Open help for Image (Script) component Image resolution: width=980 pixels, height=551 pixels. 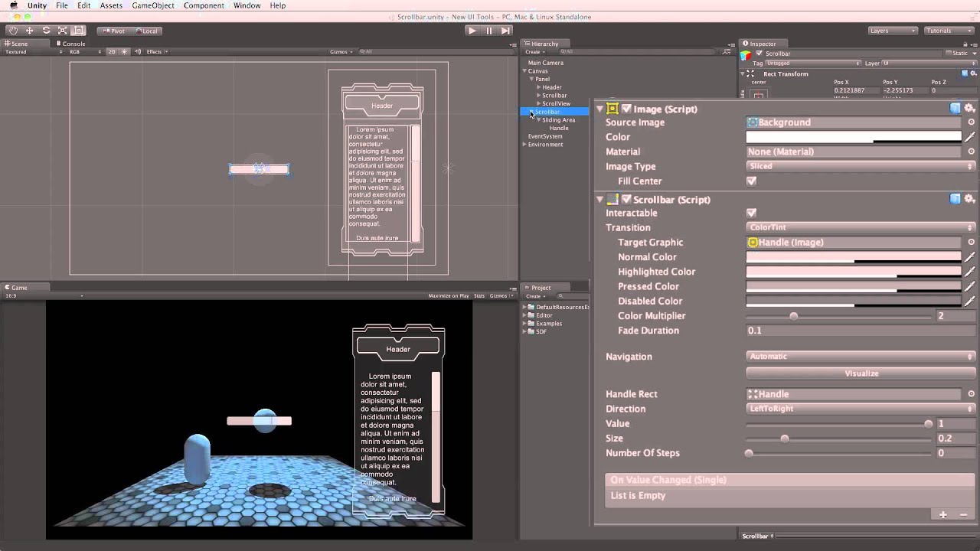(x=955, y=109)
